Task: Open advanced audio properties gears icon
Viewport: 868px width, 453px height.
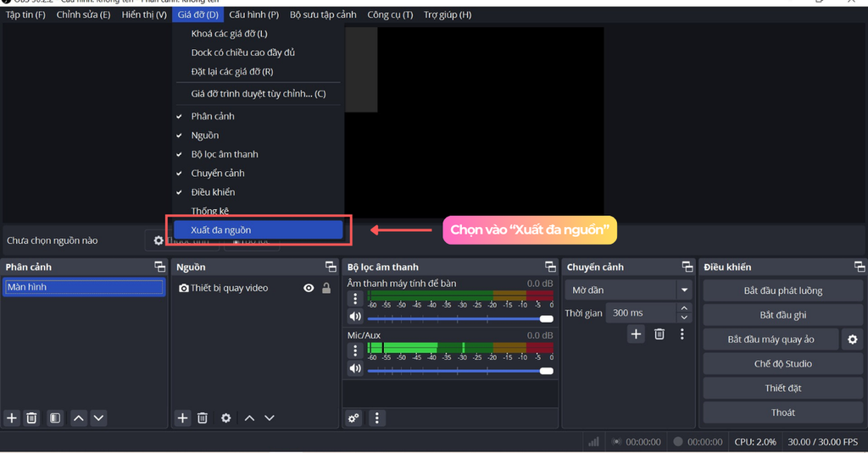Action: [353, 418]
